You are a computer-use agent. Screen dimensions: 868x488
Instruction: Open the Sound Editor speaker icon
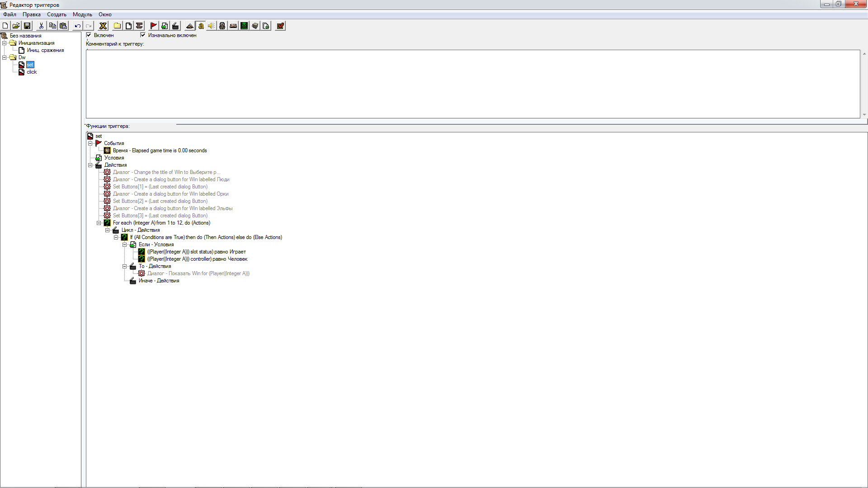pyautogui.click(x=212, y=26)
